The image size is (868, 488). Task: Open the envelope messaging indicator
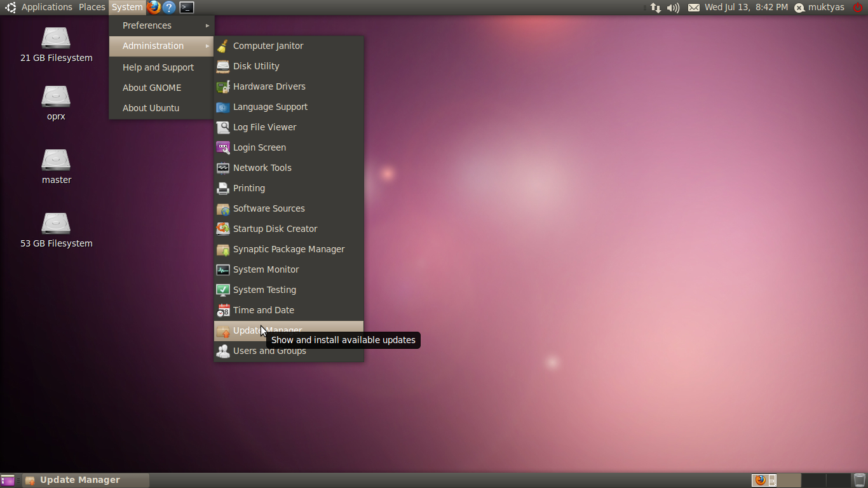(693, 8)
